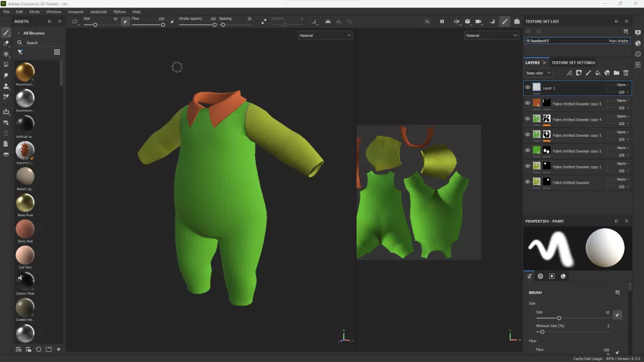Add a folder in Layers panel
The width and height of the screenshot is (644, 362).
[x=617, y=73]
